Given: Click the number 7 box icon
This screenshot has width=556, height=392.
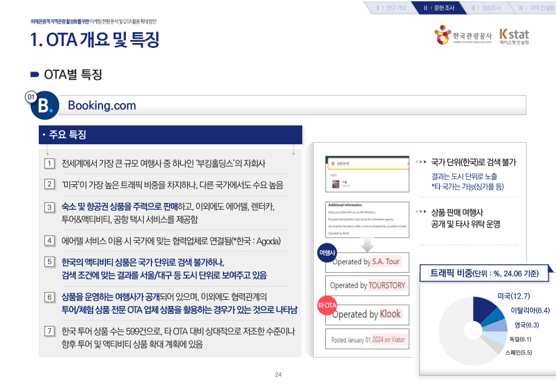Looking at the screenshot, I should point(50,331).
